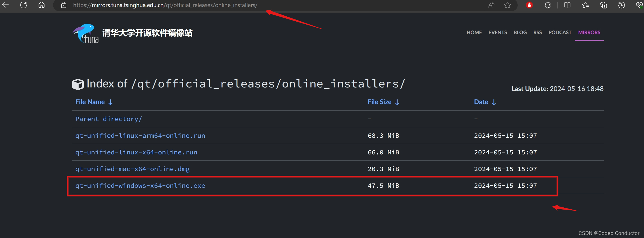
Task: Open the RSS navigation item
Action: (538, 32)
